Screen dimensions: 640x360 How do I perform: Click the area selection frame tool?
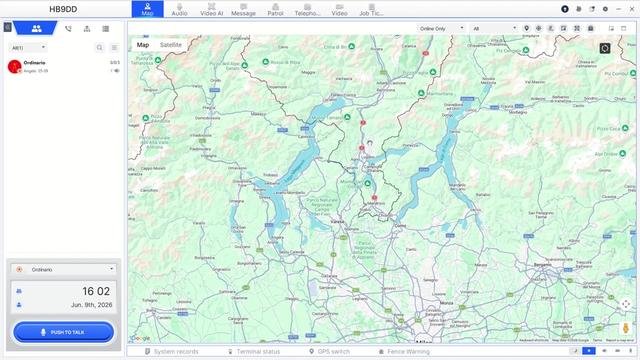pos(577,28)
